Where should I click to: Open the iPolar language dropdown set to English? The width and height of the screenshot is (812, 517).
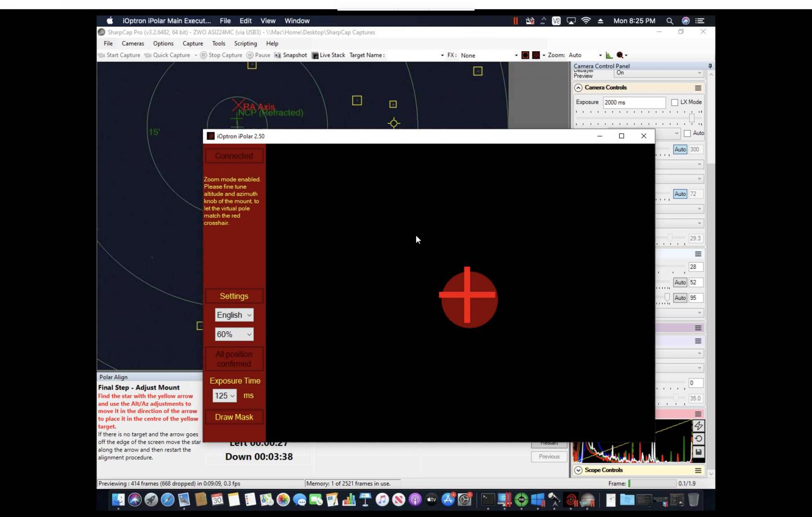tap(234, 315)
